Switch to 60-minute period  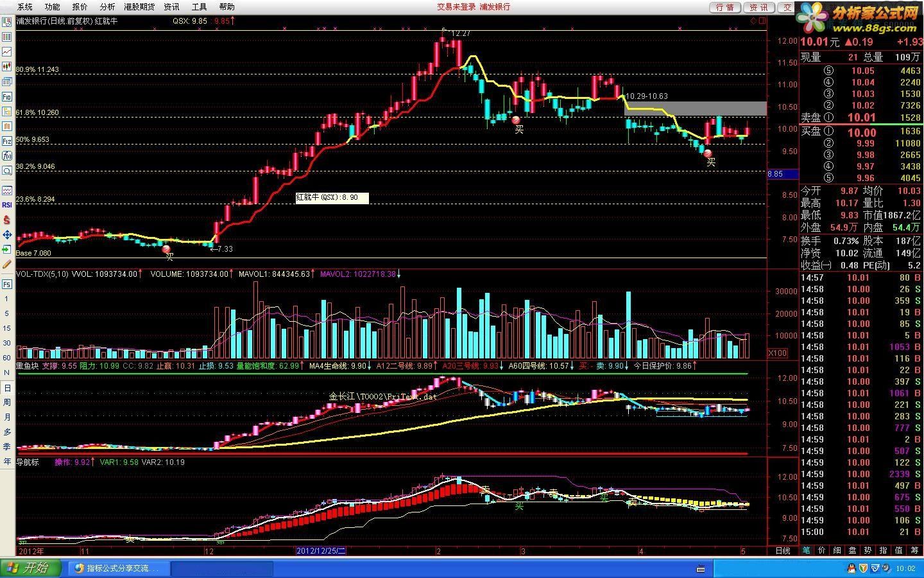[x=7, y=358]
